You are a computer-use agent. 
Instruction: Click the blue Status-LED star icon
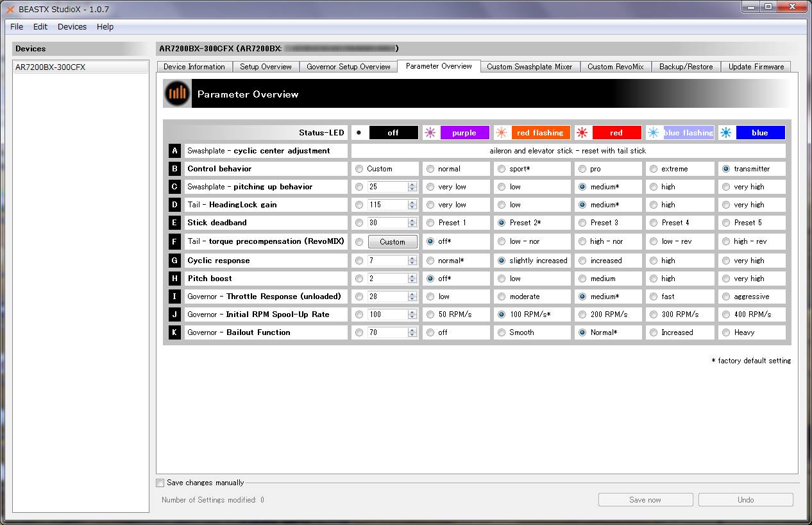[725, 133]
